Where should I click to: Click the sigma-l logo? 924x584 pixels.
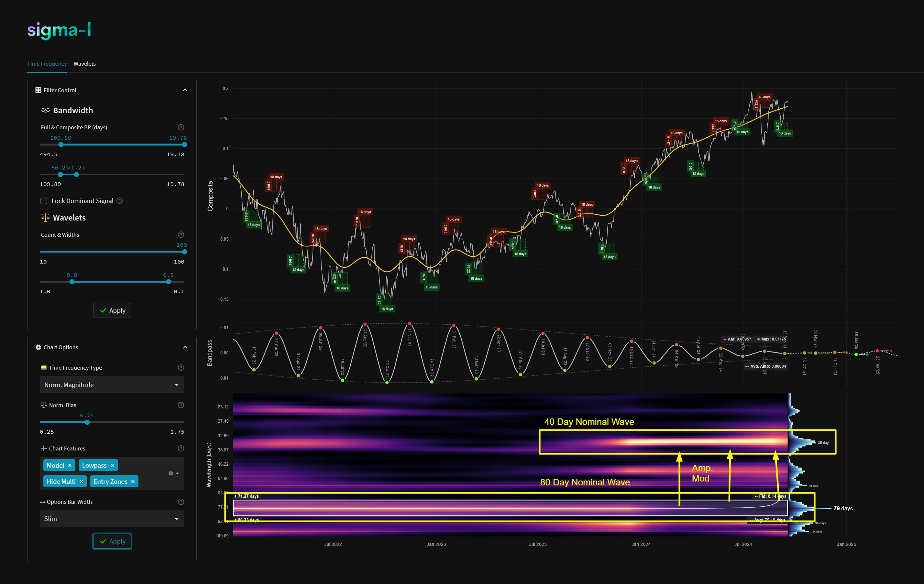point(59,31)
